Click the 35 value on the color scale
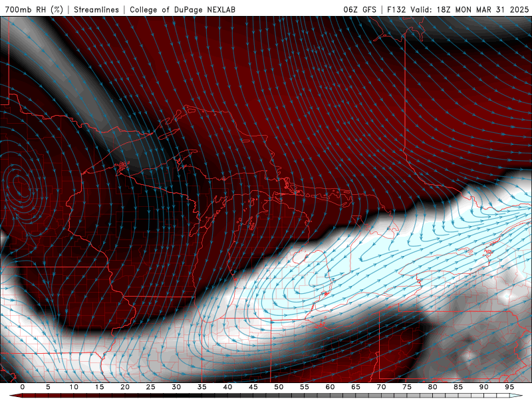Screen dimensions: 532x399 202,387
